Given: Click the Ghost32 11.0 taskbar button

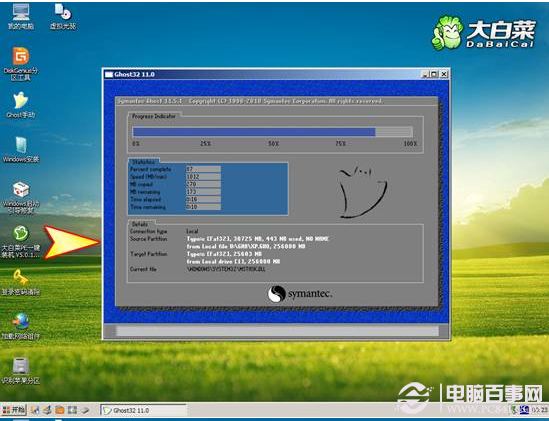Looking at the screenshot, I should (x=144, y=410).
